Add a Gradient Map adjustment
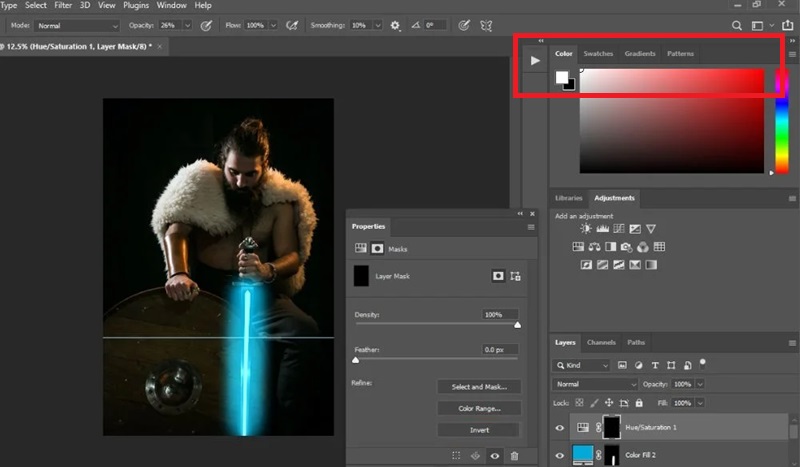The height and width of the screenshot is (467, 800). pos(651,265)
